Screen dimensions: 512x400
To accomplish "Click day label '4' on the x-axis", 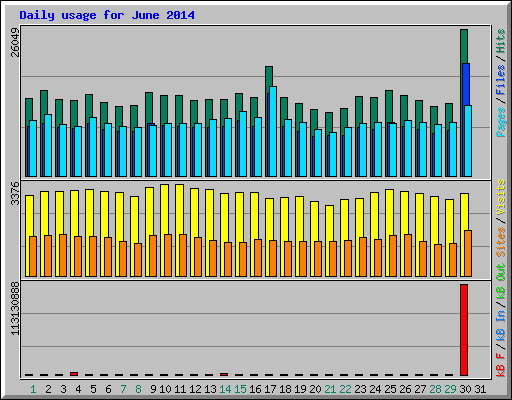I will [x=78, y=389].
